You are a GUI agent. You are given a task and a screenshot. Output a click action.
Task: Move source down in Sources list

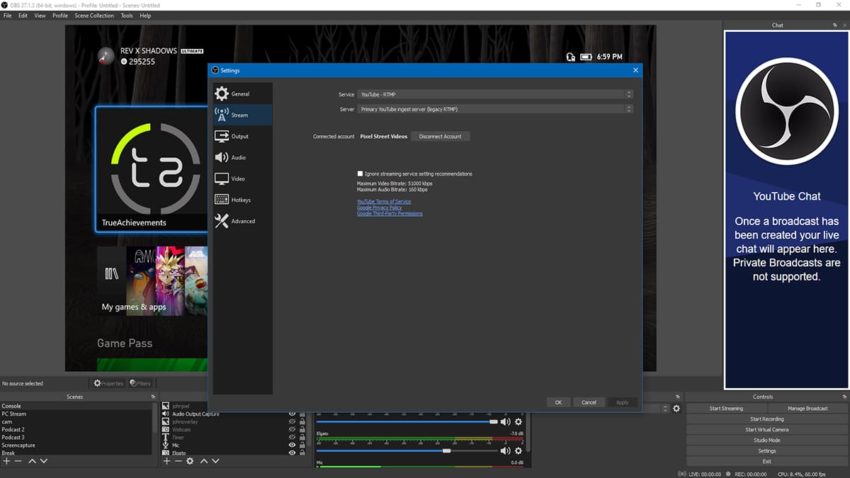(x=216, y=461)
